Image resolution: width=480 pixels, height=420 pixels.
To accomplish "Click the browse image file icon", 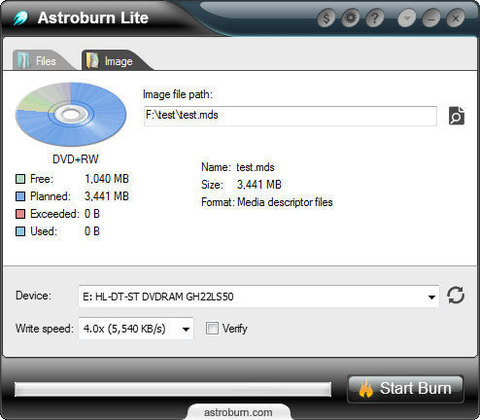I will click(x=456, y=116).
